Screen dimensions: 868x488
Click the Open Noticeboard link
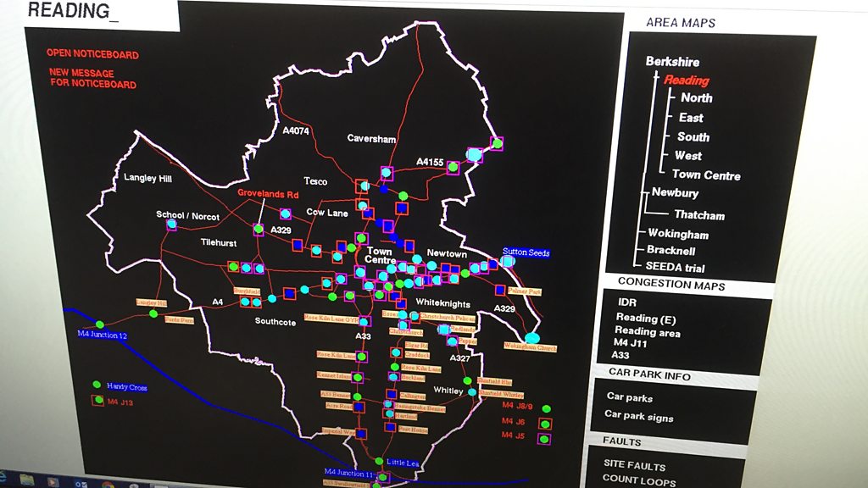pos(92,55)
